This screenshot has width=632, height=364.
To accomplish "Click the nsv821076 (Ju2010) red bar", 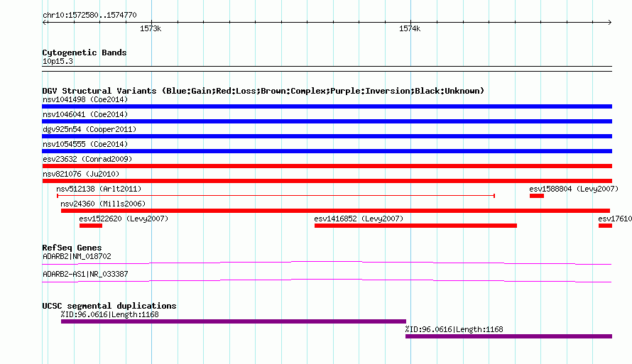I will pyautogui.click(x=327, y=181).
